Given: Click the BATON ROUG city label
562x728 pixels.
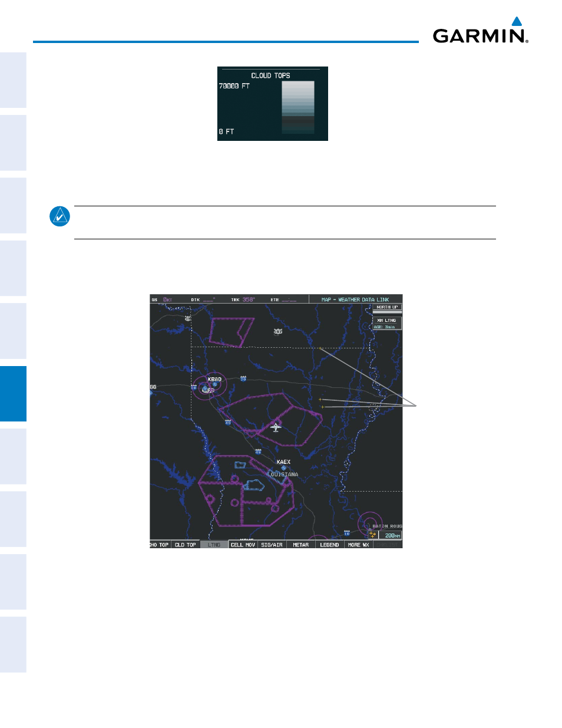Looking at the screenshot, I should [x=387, y=526].
